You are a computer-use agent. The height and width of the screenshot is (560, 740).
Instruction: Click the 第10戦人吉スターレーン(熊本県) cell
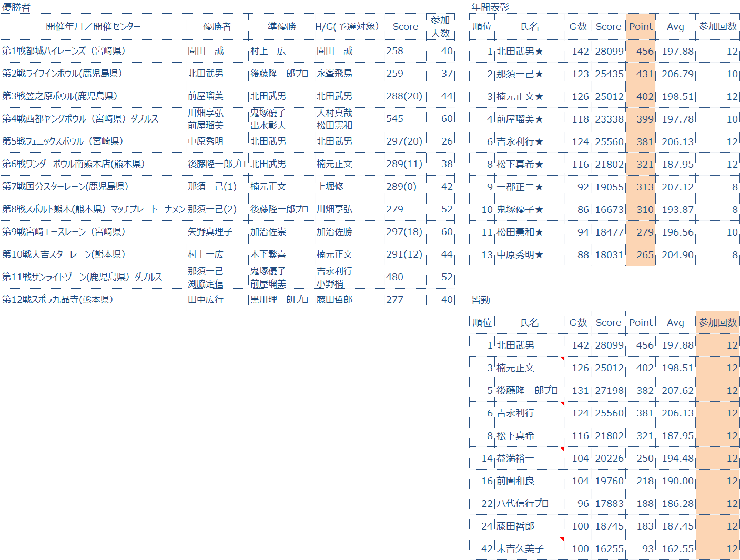point(93,254)
